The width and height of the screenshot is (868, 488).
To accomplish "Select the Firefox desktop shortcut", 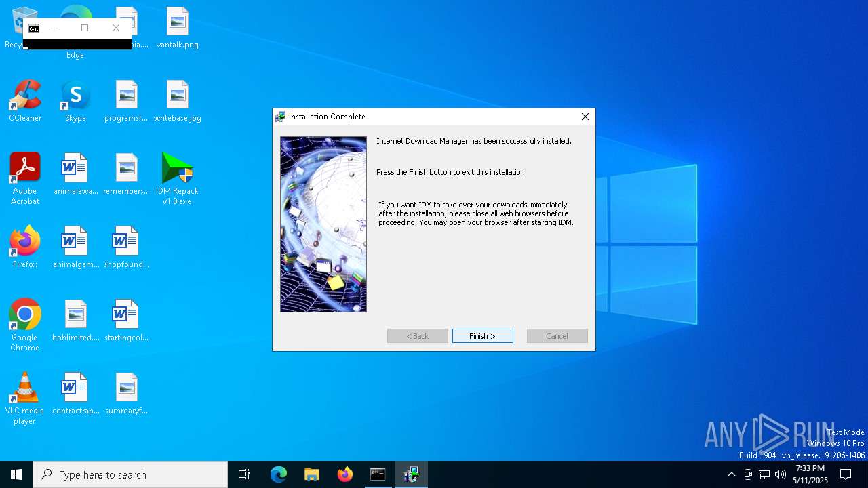I will (25, 247).
